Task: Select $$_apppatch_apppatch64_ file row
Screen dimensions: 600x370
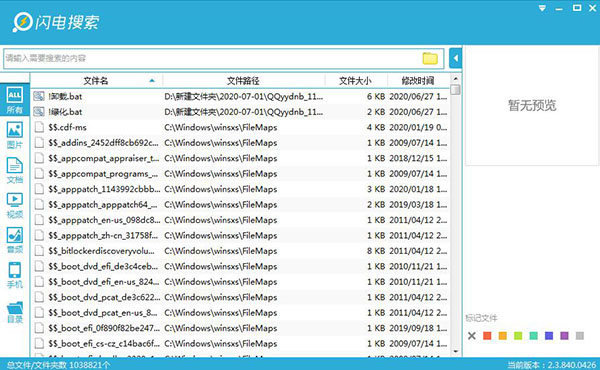Action: 240,204
